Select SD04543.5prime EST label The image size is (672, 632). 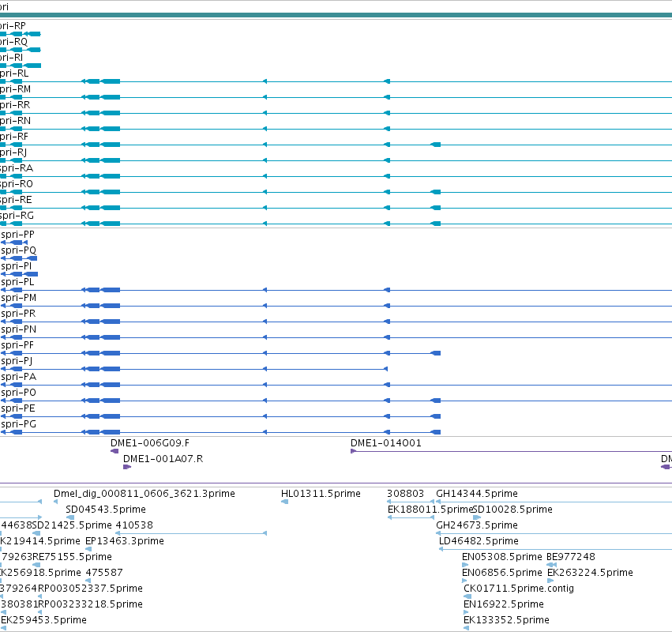pos(106,510)
